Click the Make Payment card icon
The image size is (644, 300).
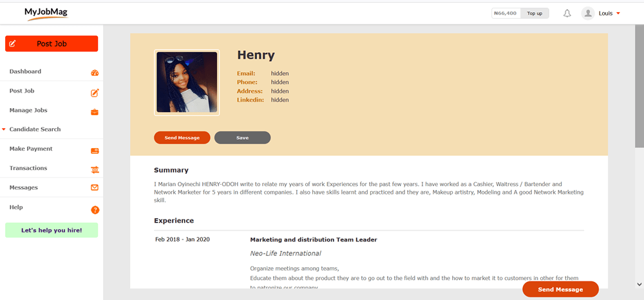[x=95, y=151]
